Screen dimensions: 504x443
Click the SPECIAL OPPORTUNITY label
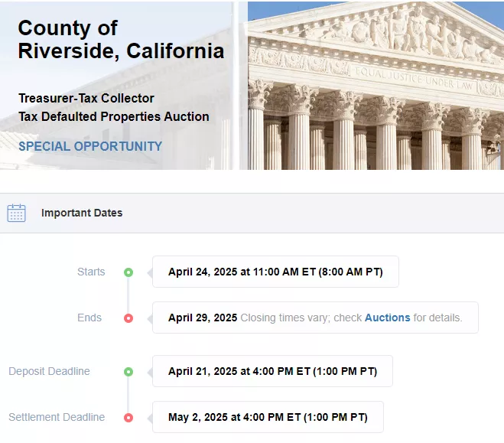tap(90, 146)
